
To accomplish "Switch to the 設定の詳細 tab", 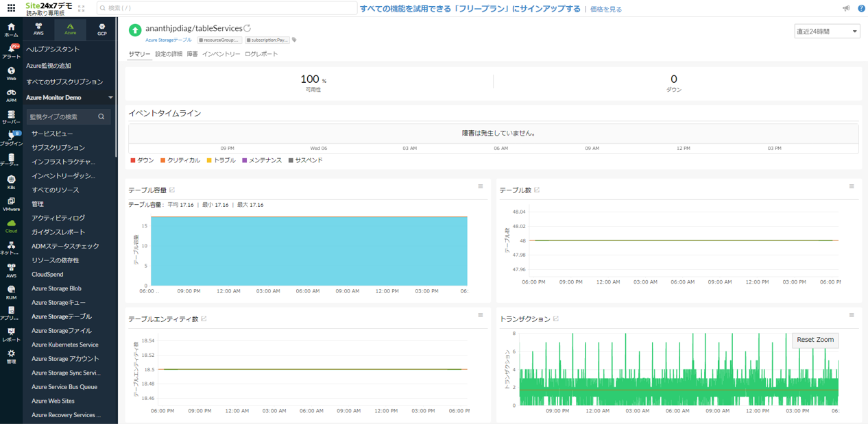I will 169,54.
